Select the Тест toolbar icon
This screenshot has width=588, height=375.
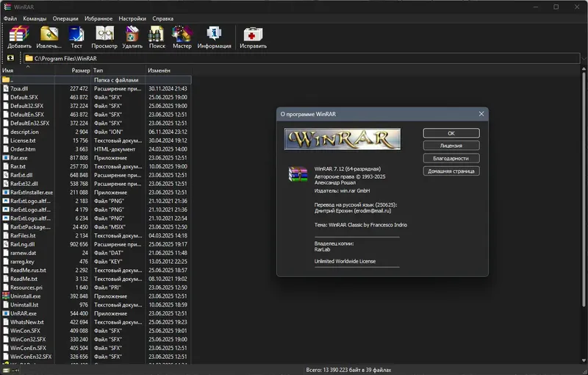[76, 37]
